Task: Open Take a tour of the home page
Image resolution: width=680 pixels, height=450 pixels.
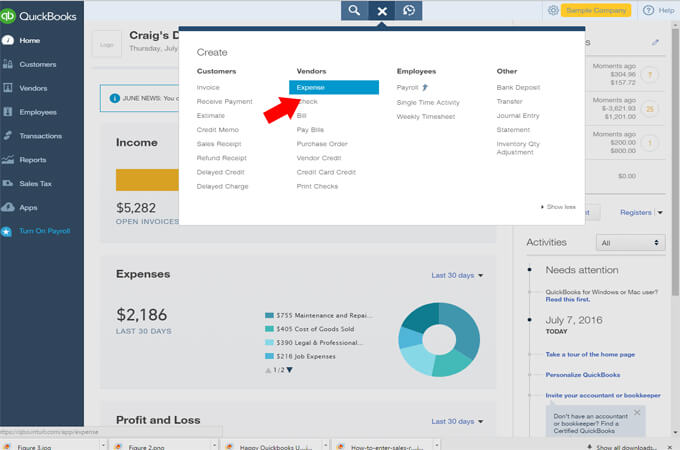Action: pyautogui.click(x=590, y=355)
